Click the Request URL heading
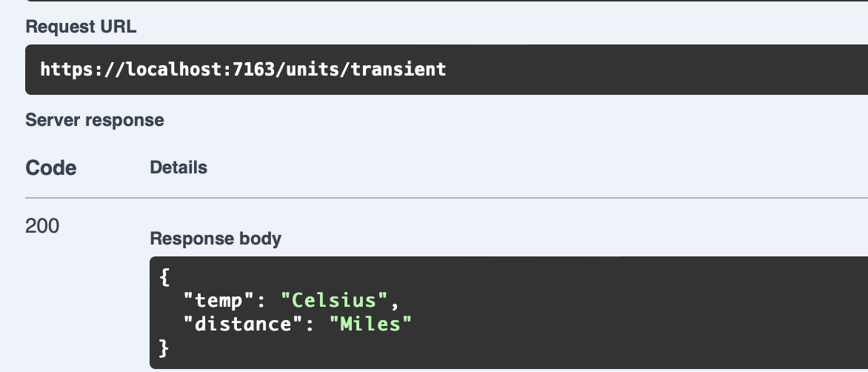868x372 pixels. 81,27
